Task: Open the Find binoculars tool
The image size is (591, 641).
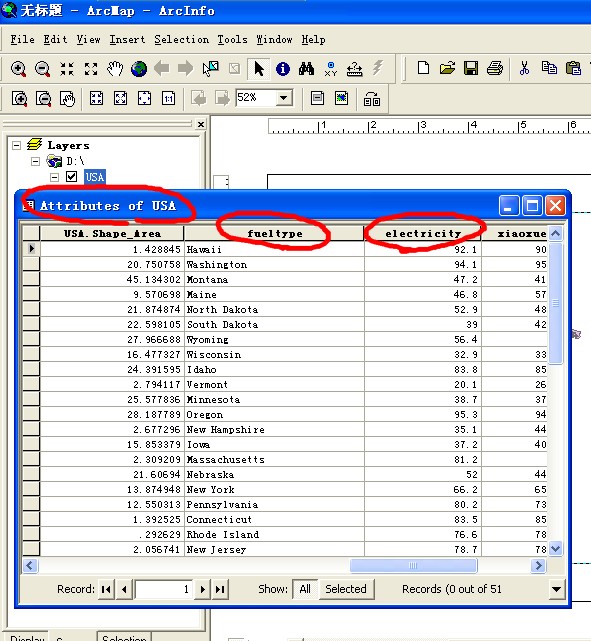Action: pos(306,69)
